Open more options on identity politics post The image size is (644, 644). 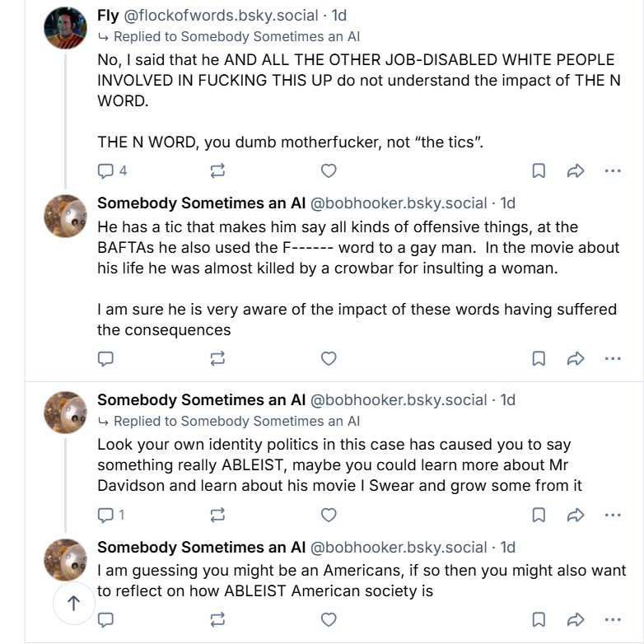[613, 516]
